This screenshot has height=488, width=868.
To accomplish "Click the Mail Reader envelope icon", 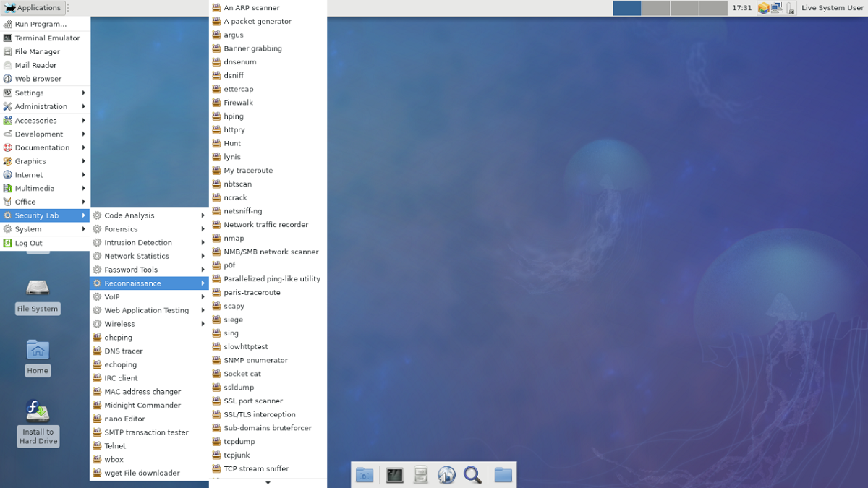I will (x=8, y=65).
